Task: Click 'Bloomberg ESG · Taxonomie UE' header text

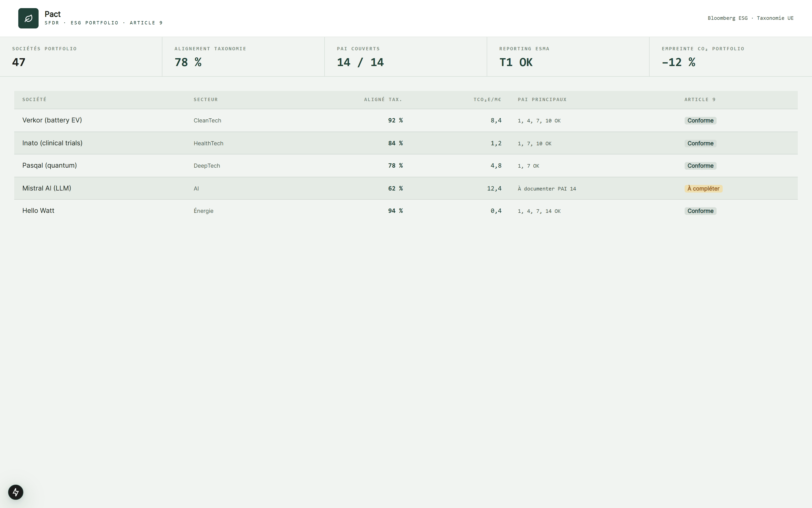Action: (751, 18)
